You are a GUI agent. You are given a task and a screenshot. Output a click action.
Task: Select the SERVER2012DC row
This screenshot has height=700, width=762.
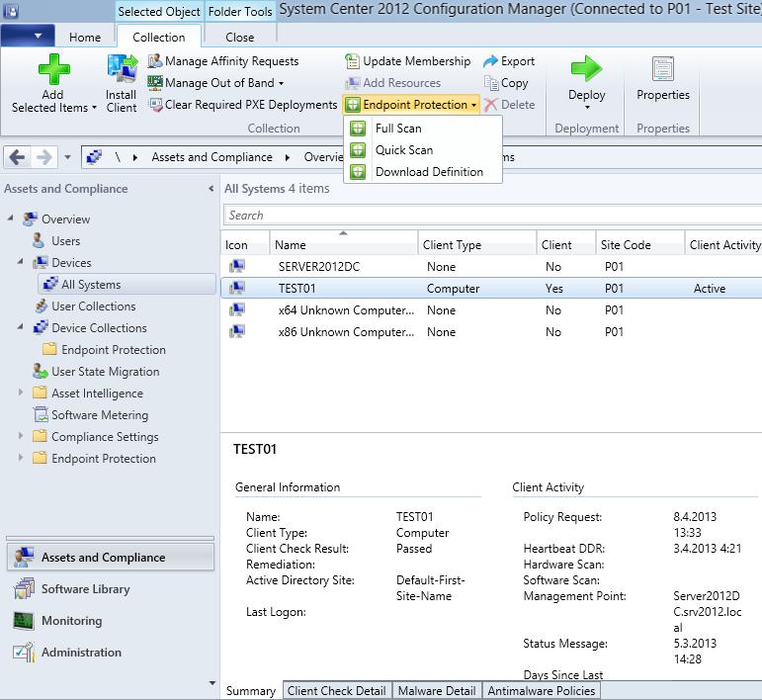(491, 267)
